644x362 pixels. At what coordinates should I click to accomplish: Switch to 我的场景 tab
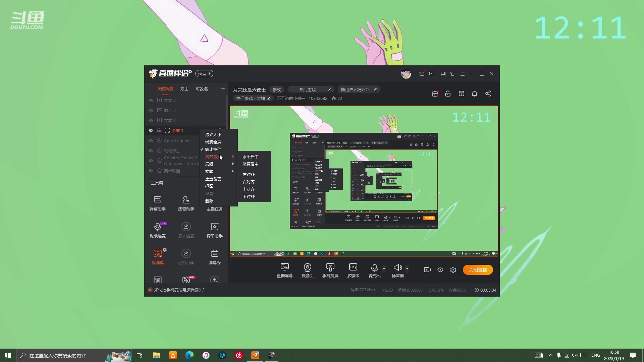click(165, 89)
